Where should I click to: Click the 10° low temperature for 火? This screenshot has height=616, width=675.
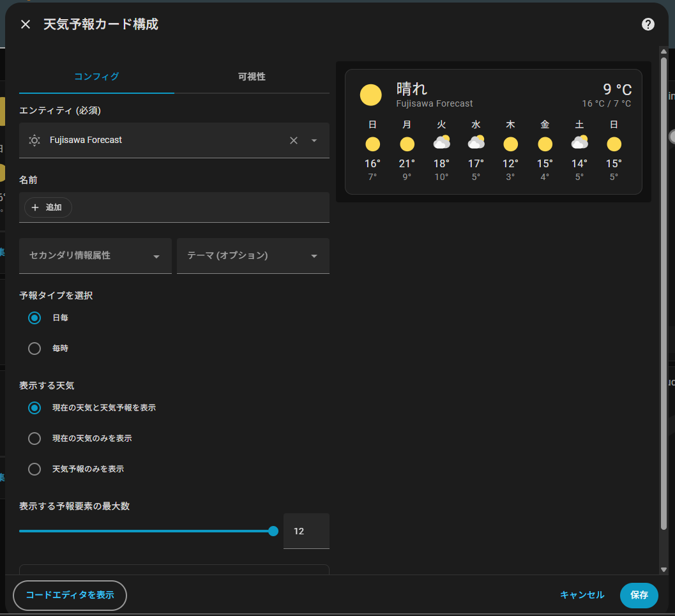click(x=442, y=177)
